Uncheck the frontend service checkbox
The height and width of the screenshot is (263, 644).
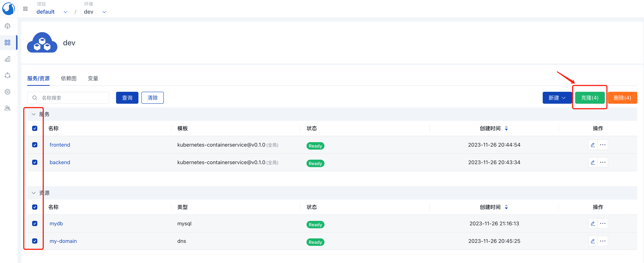(x=35, y=145)
